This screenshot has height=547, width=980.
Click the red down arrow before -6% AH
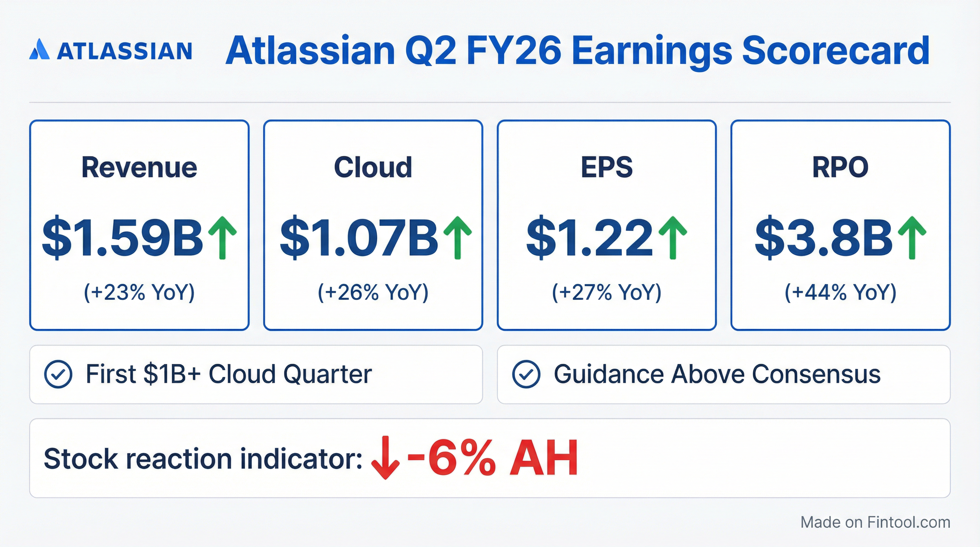pos(385,458)
